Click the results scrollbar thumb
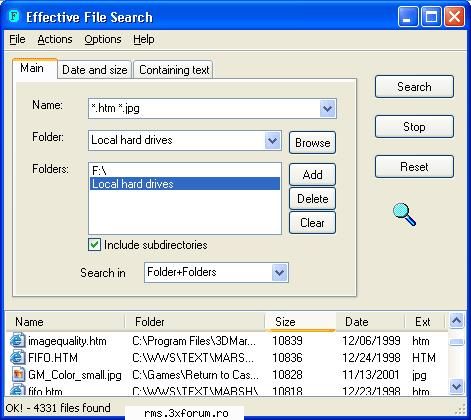471x420 pixels. point(456,342)
